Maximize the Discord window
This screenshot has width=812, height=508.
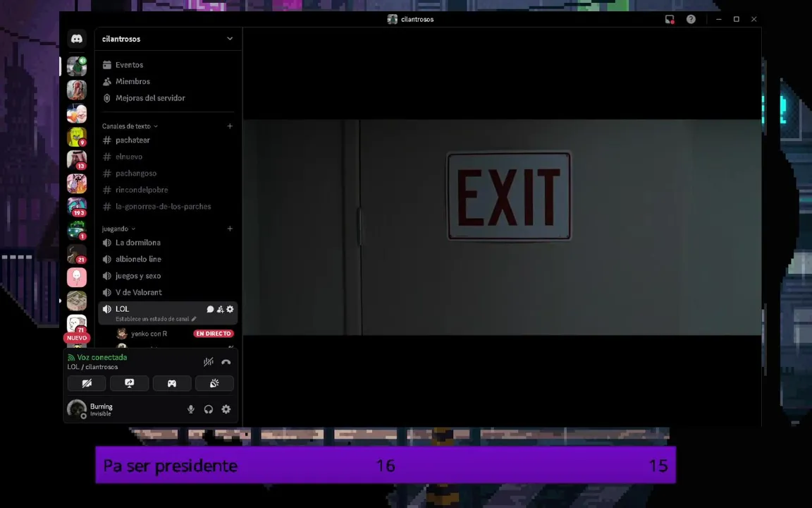coord(737,19)
